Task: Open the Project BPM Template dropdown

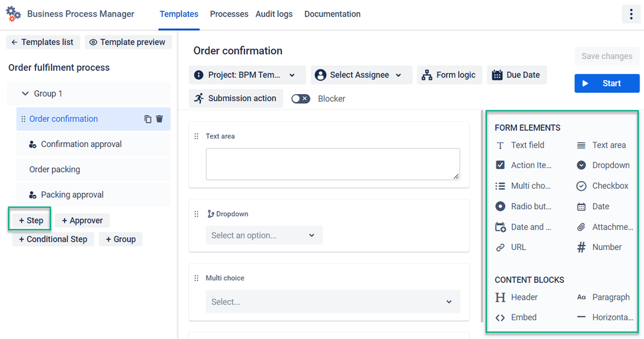Action: click(x=247, y=75)
